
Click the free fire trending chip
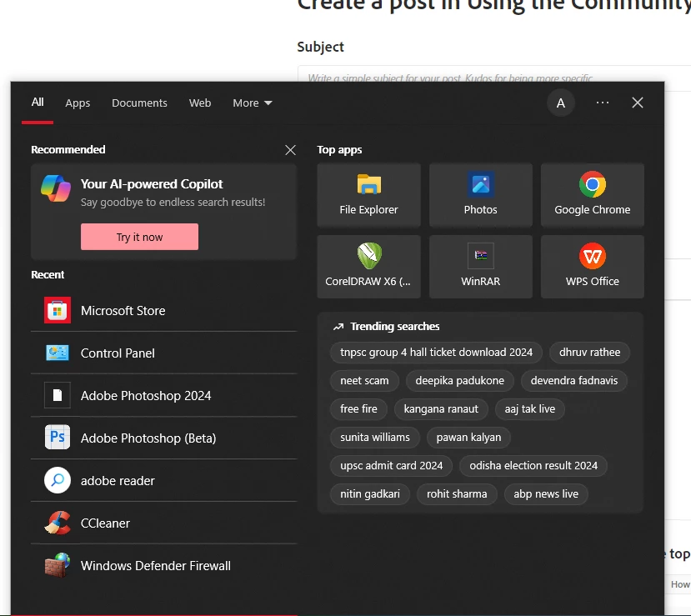tap(358, 409)
